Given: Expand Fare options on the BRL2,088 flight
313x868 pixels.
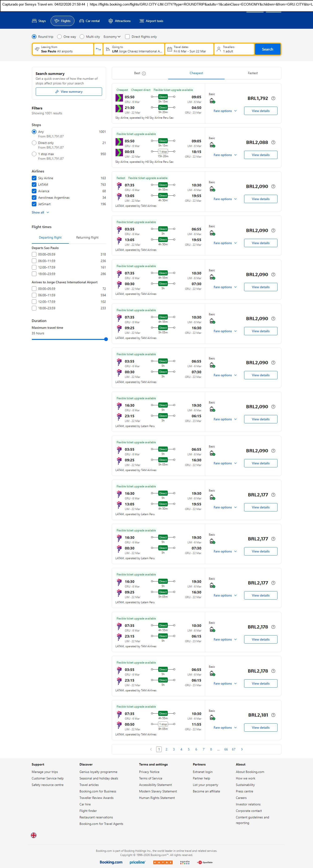Looking at the screenshot, I should pyautogui.click(x=225, y=155).
